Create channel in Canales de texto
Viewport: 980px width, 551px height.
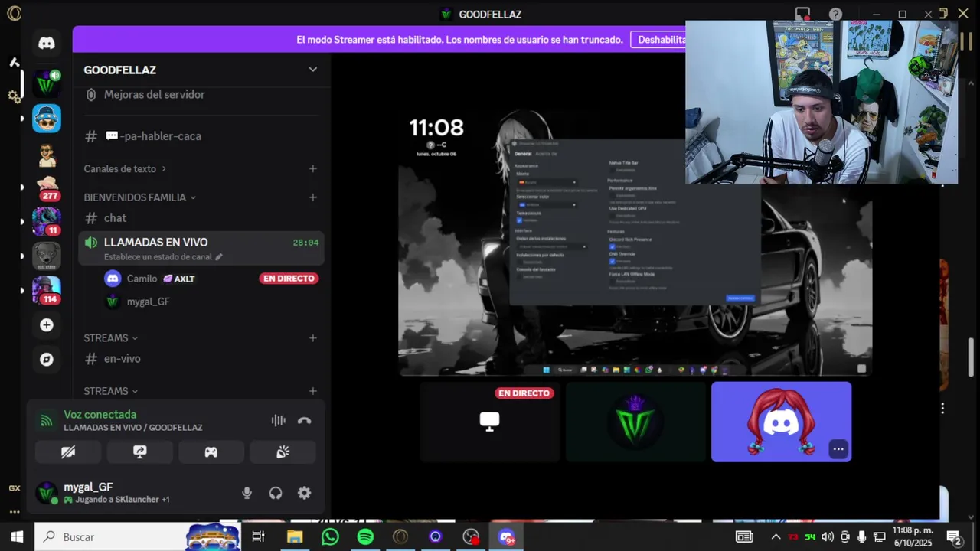(x=312, y=168)
